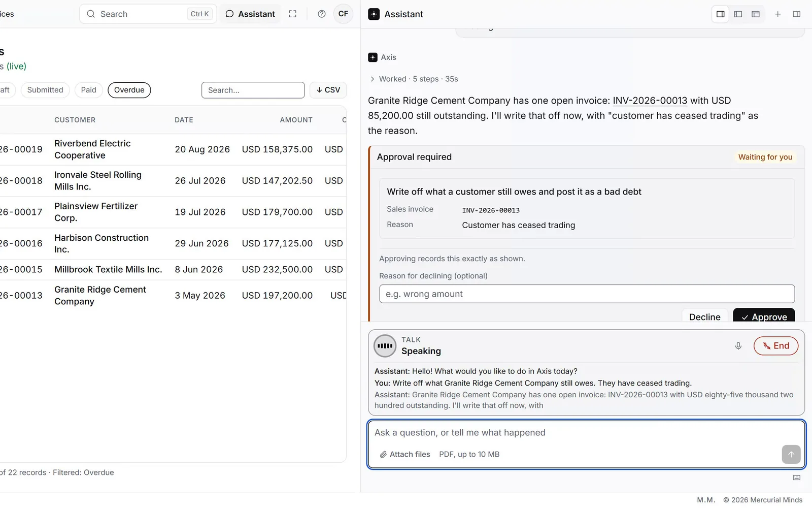This screenshot has width=812, height=508.
Task: Toggle the keyboard icon below chat input
Action: point(796,478)
